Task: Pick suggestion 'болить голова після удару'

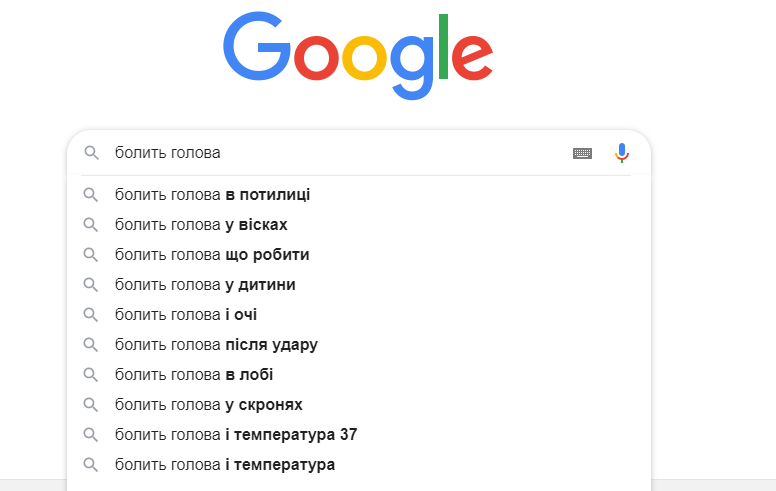Action: (216, 345)
